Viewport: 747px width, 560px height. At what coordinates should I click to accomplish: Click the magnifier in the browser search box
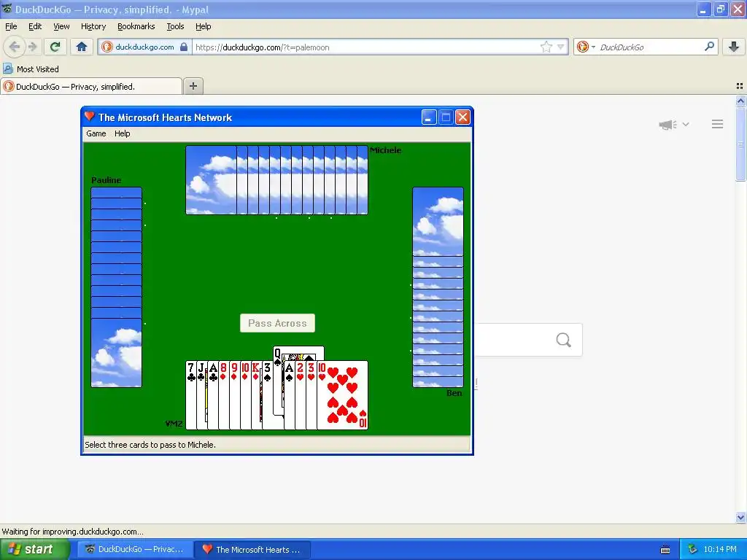pyautogui.click(x=709, y=46)
